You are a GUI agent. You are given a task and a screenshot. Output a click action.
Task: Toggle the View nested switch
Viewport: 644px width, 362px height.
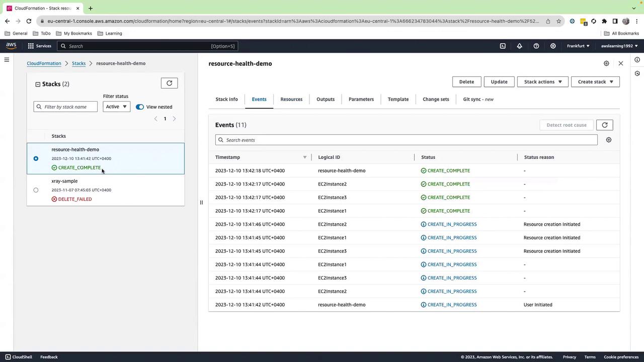(x=140, y=107)
